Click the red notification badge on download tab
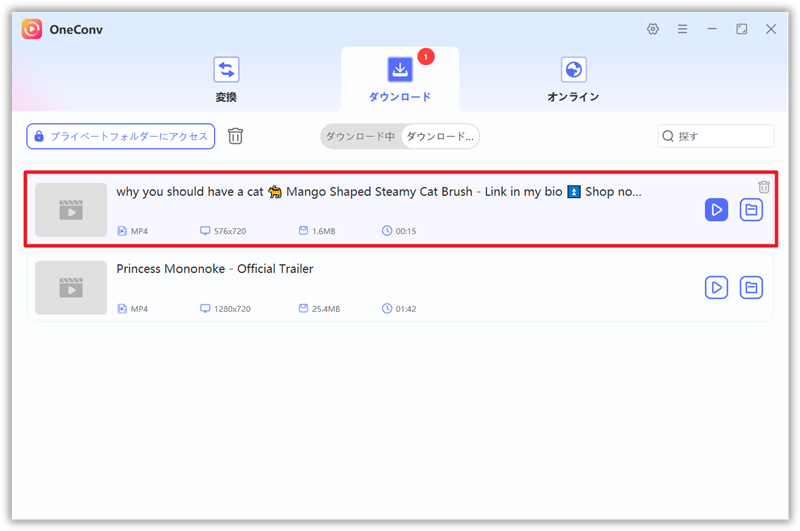The image size is (800, 531). click(x=426, y=56)
